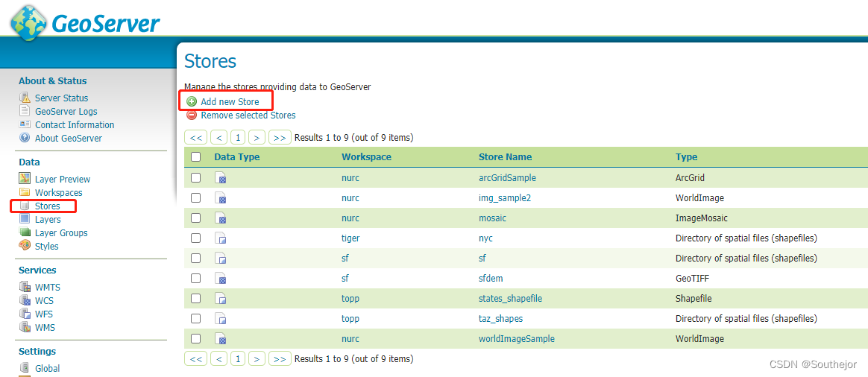Check the nyc row checkbox

(x=195, y=238)
